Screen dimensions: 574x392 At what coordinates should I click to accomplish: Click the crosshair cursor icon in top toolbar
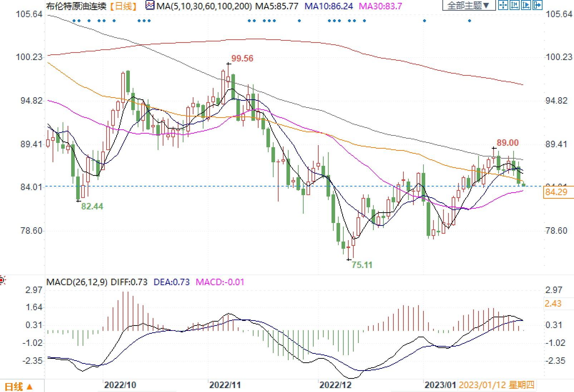tap(504, 5)
